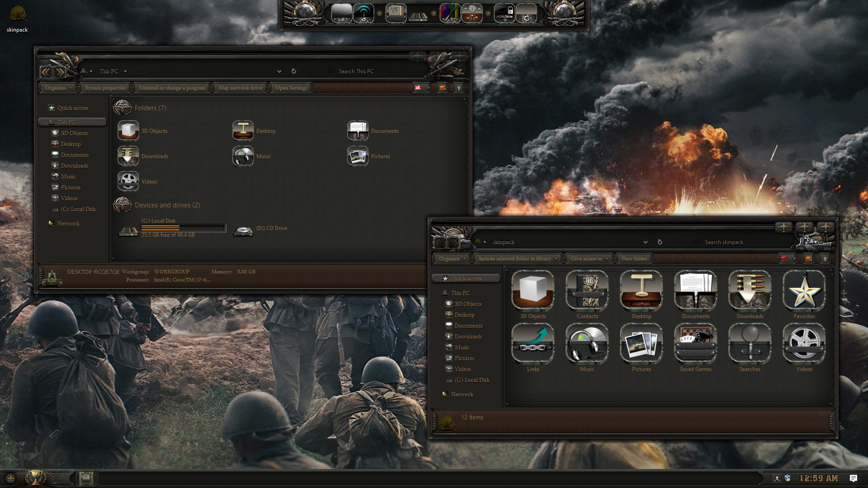This screenshot has width=868, height=488.
Task: Refresh the skinpack folder view
Action: point(660,242)
